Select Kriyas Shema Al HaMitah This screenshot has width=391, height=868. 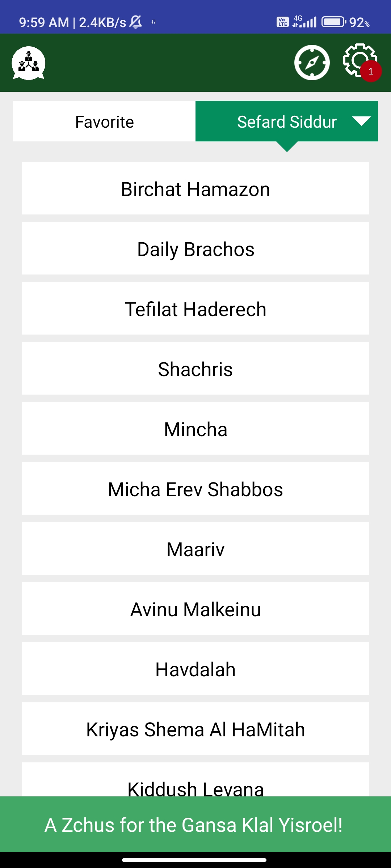point(195,729)
